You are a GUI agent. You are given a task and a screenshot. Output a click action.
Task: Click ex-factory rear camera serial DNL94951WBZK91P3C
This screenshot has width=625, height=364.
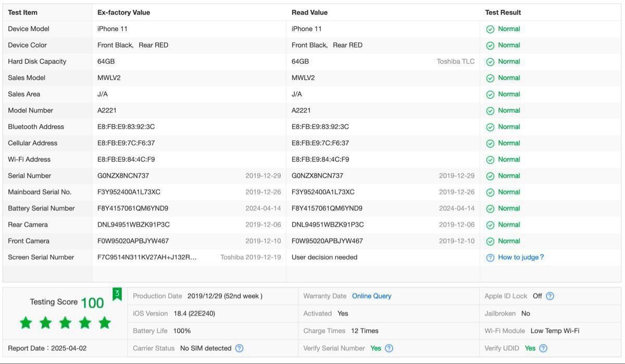pos(133,225)
